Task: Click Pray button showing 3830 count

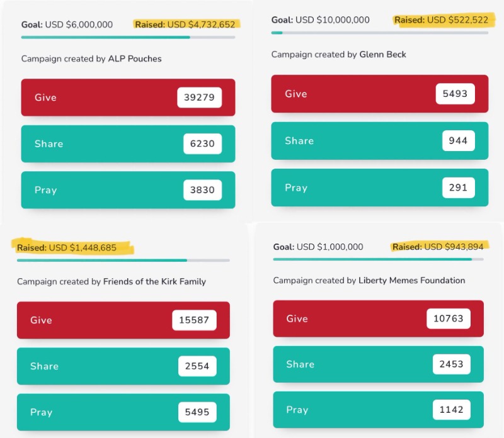Action: [x=128, y=190]
